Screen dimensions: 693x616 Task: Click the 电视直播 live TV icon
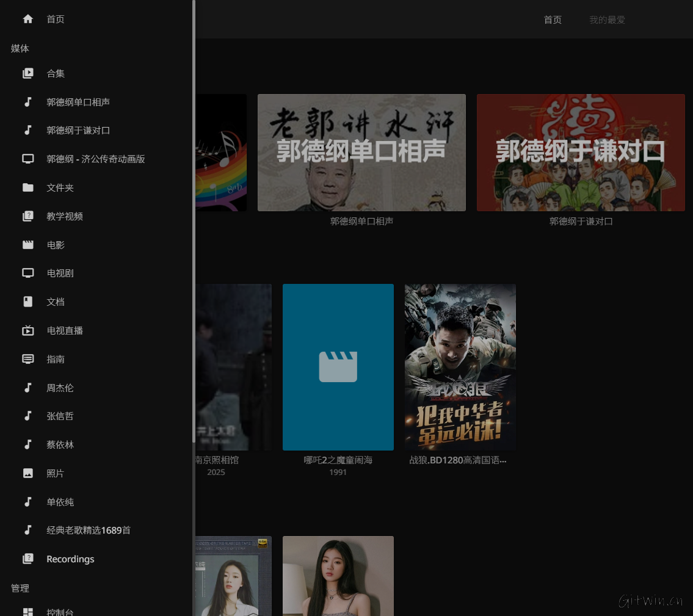click(x=27, y=331)
